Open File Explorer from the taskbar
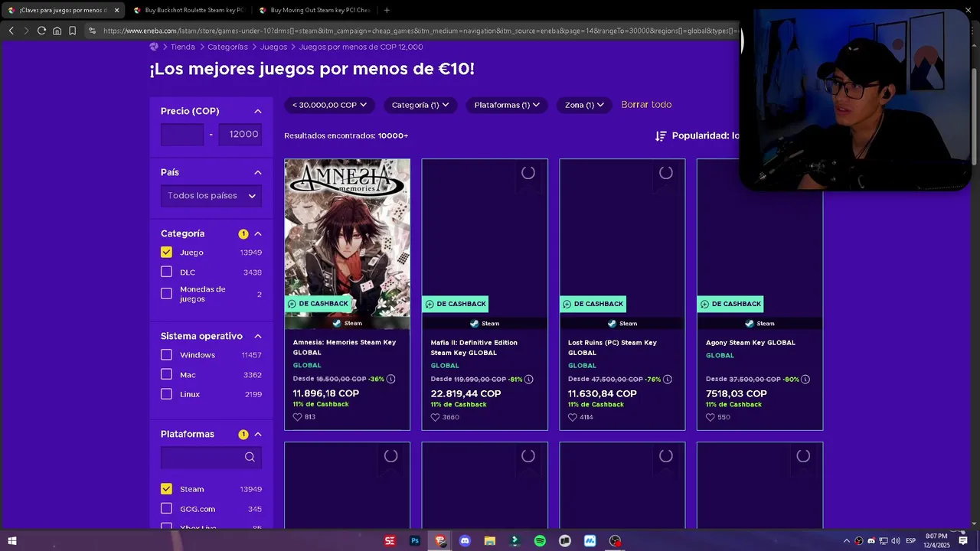This screenshot has width=980, height=551. point(490,541)
